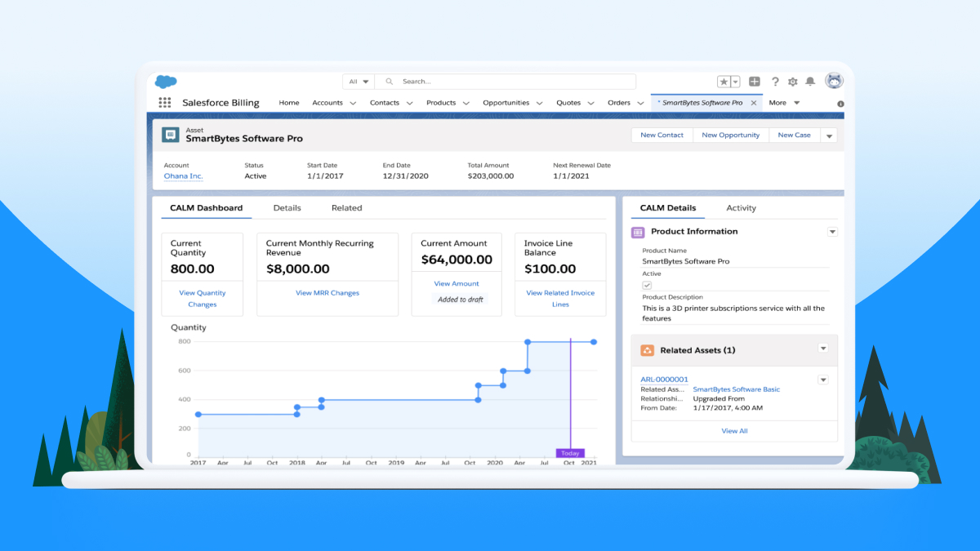The image size is (980, 551).
Task: Click the New Opportunity button
Action: pos(730,135)
